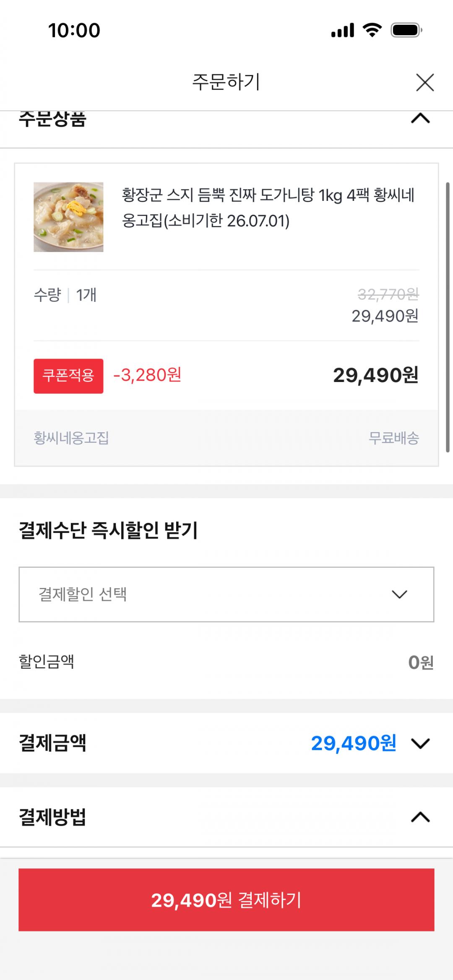Tap the 10:00 clock in status bar
Image resolution: width=453 pixels, height=980 pixels.
74,30
